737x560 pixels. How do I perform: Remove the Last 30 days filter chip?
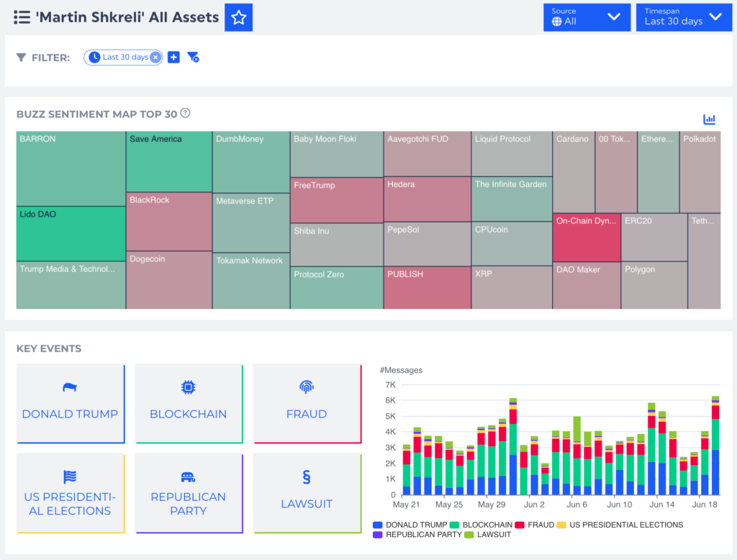pos(155,57)
